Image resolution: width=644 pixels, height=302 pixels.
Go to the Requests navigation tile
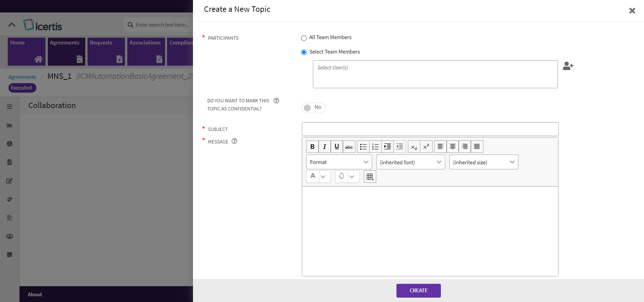[106, 51]
